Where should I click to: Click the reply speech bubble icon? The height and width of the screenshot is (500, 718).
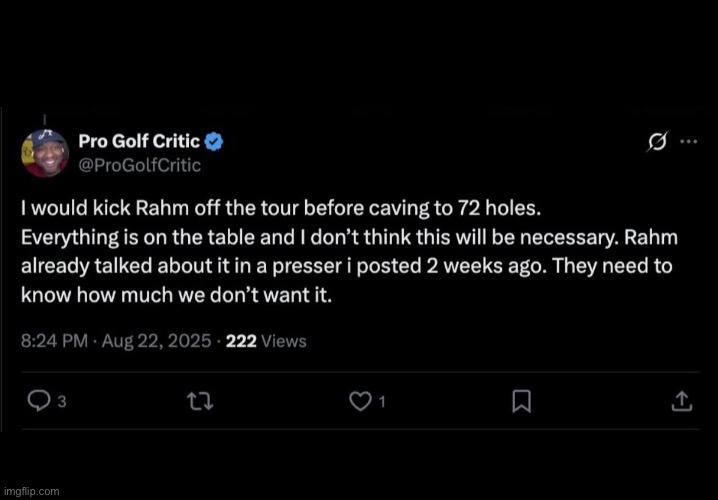click(38, 401)
